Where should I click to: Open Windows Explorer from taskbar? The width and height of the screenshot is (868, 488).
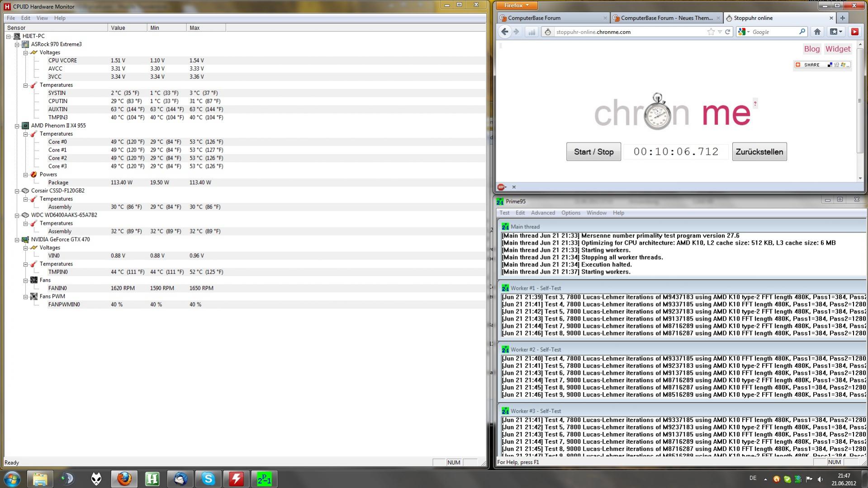coord(40,479)
